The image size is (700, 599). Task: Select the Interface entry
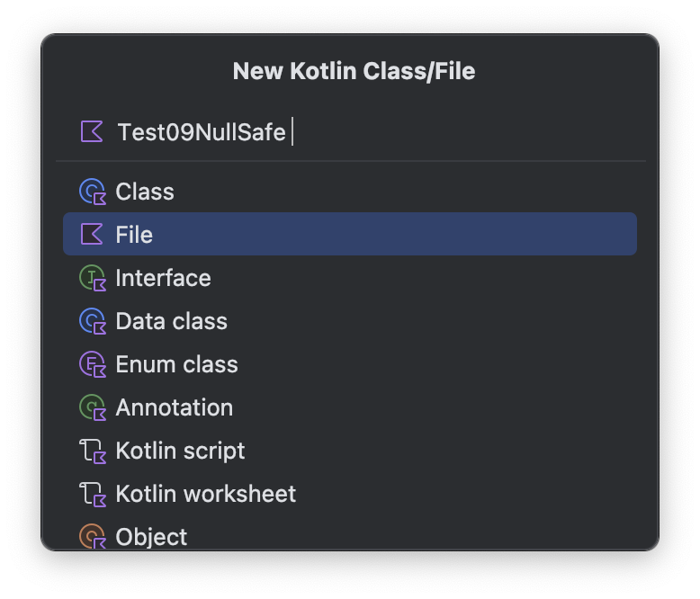pos(163,278)
